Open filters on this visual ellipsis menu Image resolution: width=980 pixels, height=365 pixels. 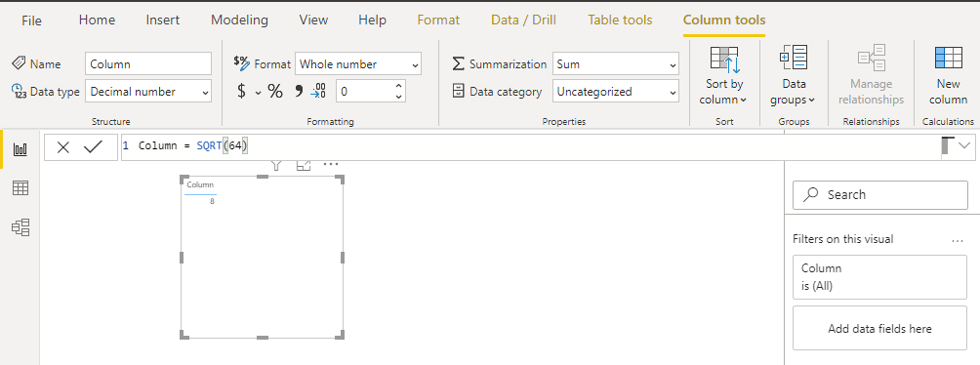click(x=957, y=241)
